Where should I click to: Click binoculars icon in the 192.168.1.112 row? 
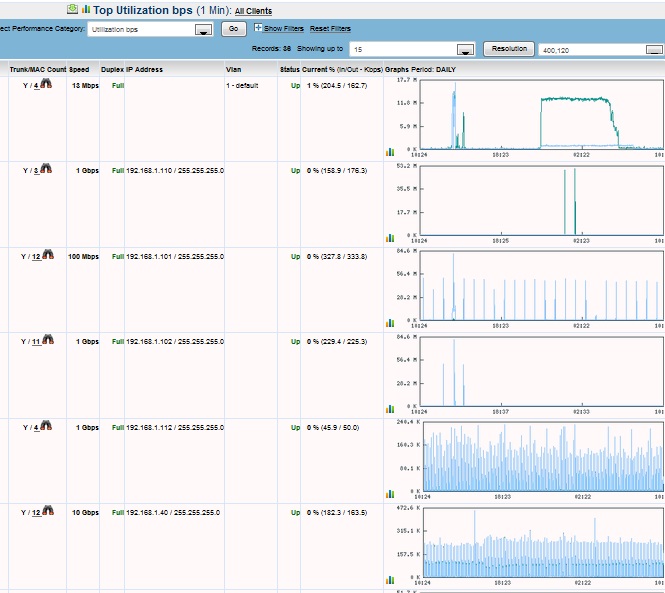46,425
